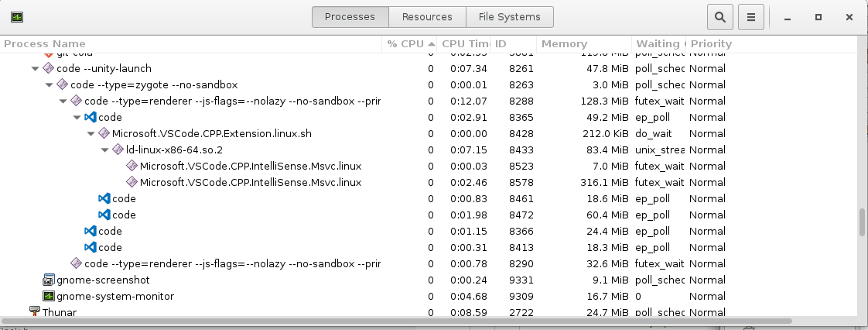Collapse the code --type=zygote node
The height and width of the screenshot is (330, 868).
click(50, 85)
